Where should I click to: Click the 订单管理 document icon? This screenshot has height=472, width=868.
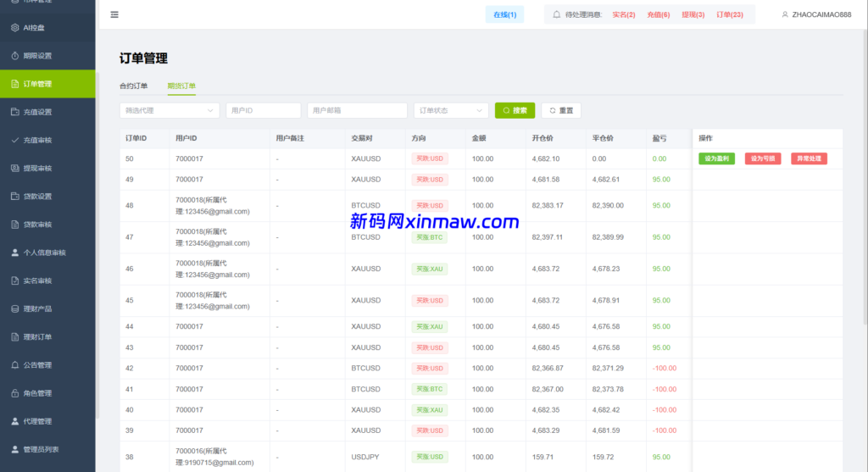(x=15, y=84)
